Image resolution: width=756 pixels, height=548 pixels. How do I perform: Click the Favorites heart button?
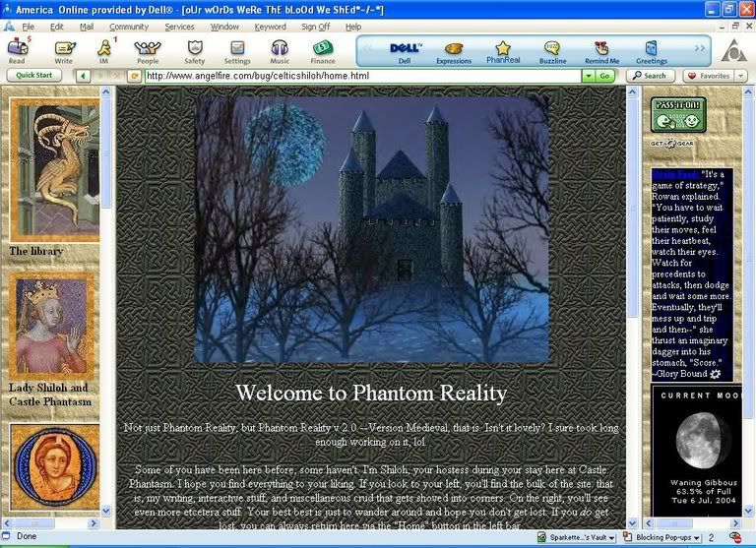709,76
